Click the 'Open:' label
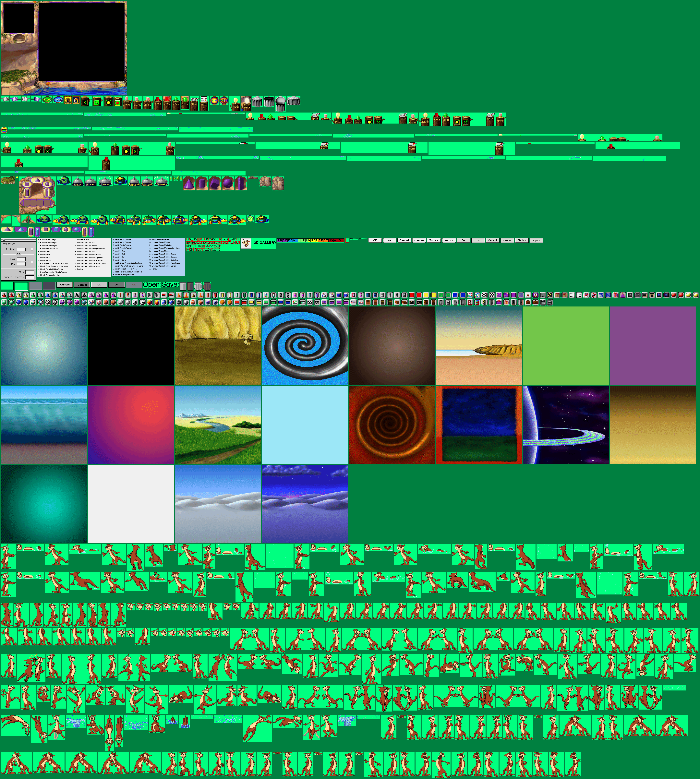Image resolution: width=700 pixels, height=779 pixels. [x=152, y=284]
